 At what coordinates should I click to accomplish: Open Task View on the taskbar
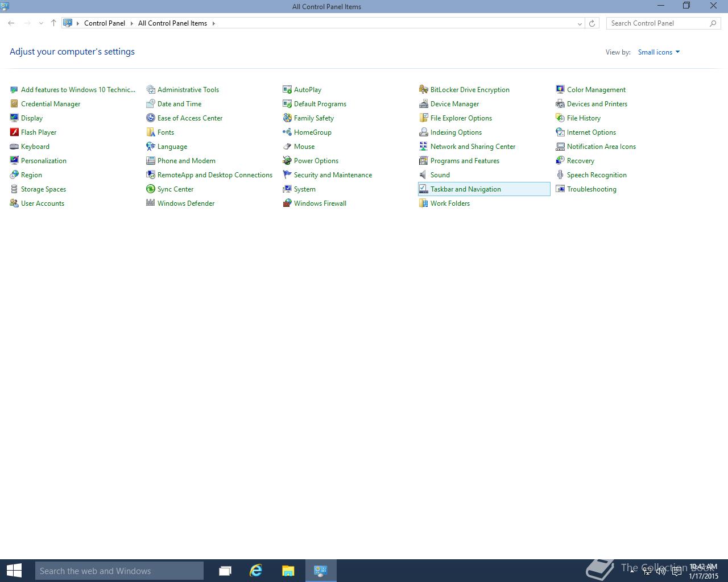(x=225, y=571)
